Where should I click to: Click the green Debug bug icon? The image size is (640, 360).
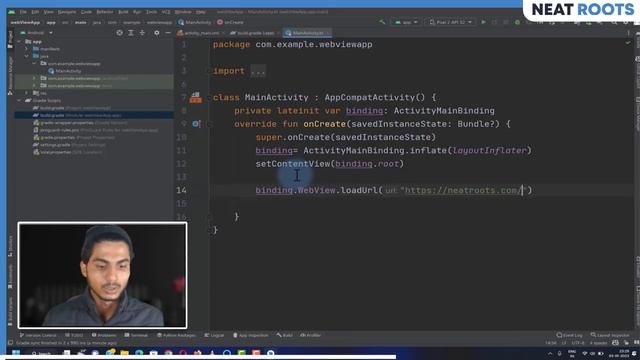pos(517,22)
